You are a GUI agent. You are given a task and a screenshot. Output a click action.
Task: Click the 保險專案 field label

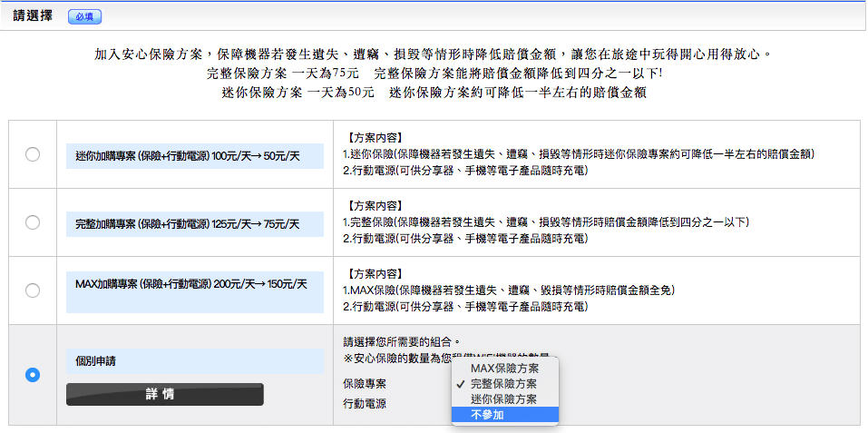click(x=365, y=384)
